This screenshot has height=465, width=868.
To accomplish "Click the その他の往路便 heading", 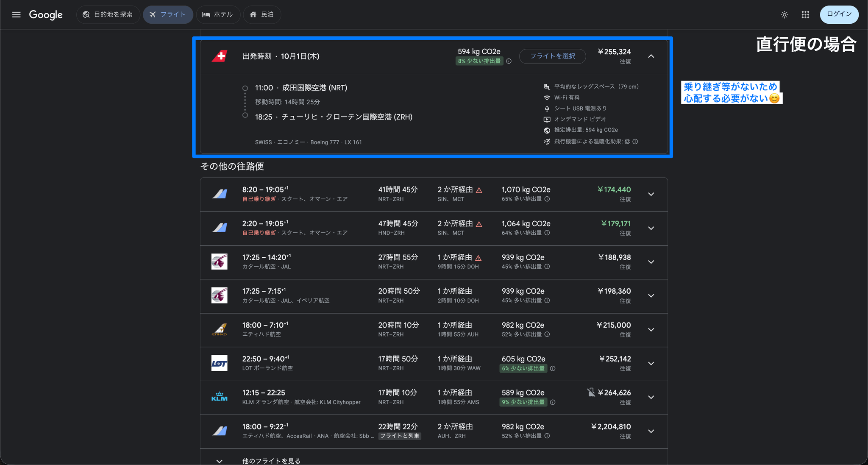I will [232, 166].
